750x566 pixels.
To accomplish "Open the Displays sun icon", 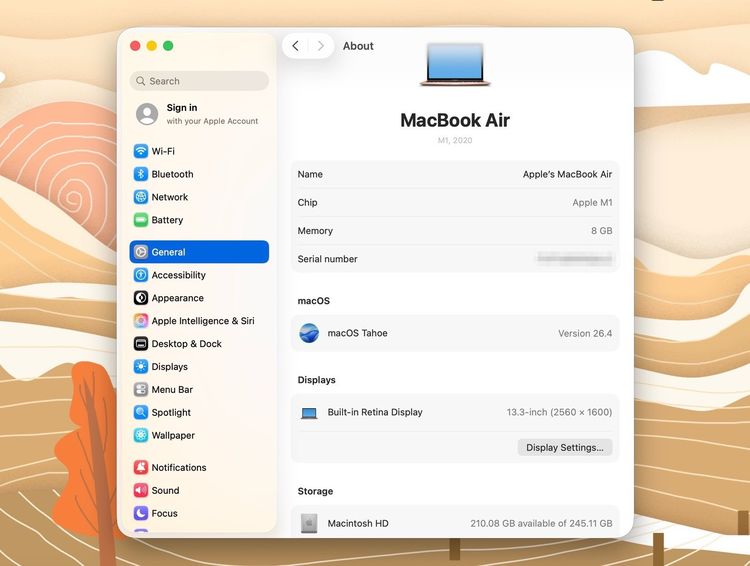I will pyautogui.click(x=141, y=367).
